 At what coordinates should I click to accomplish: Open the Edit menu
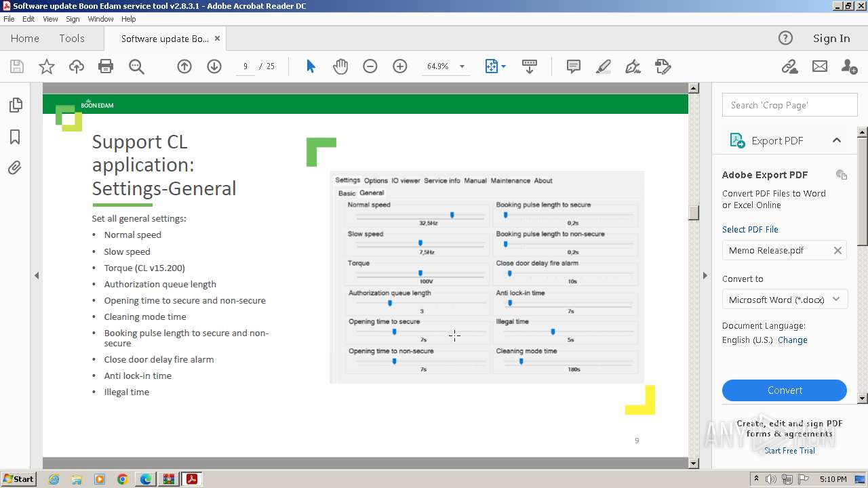(28, 19)
